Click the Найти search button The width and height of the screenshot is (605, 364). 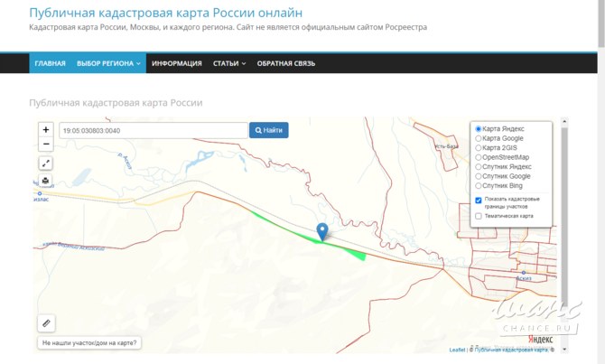(269, 130)
